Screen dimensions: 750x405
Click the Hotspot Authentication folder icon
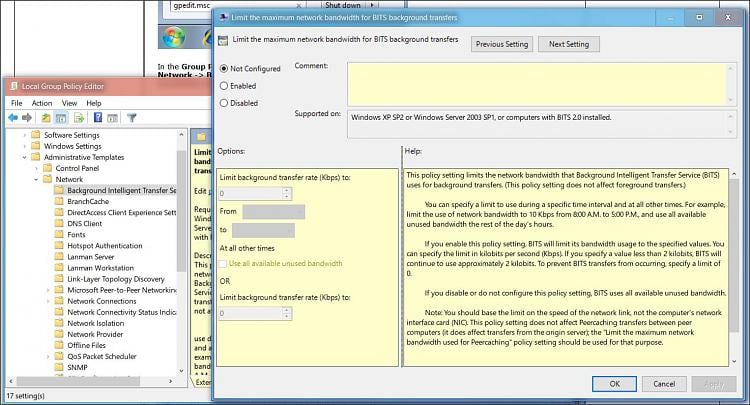(59, 245)
